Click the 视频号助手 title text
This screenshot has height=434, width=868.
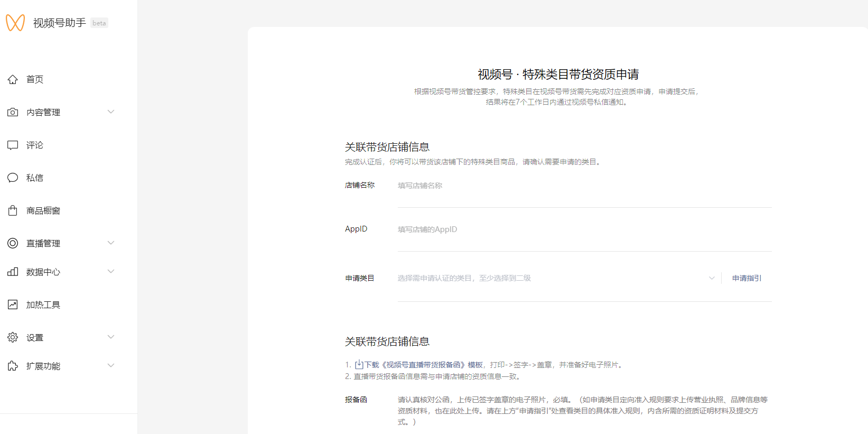click(x=60, y=23)
